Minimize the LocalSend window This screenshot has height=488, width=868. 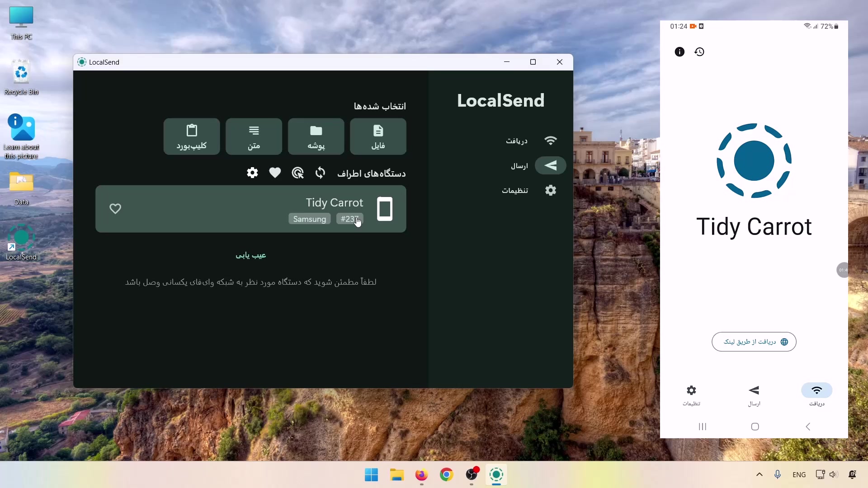[x=507, y=62]
